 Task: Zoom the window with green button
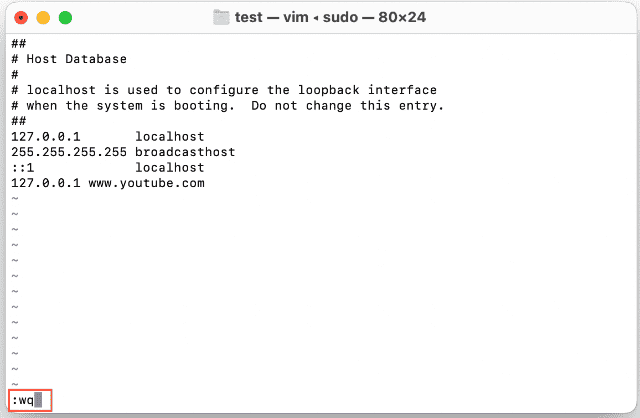[x=65, y=18]
